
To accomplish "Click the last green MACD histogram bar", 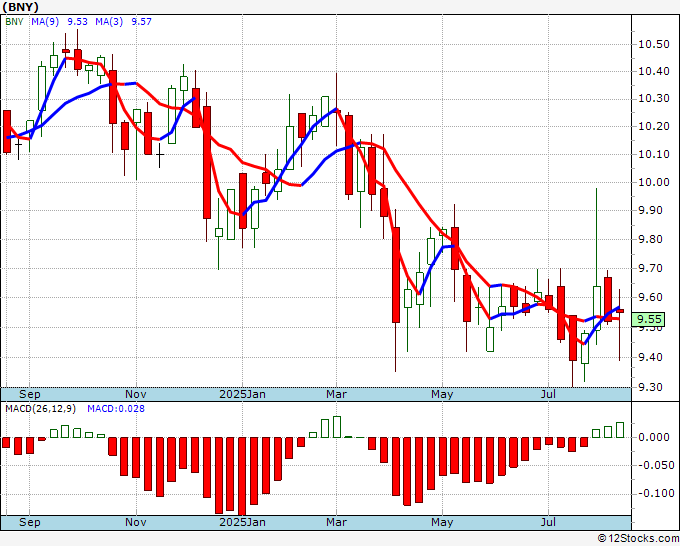I will [620, 430].
